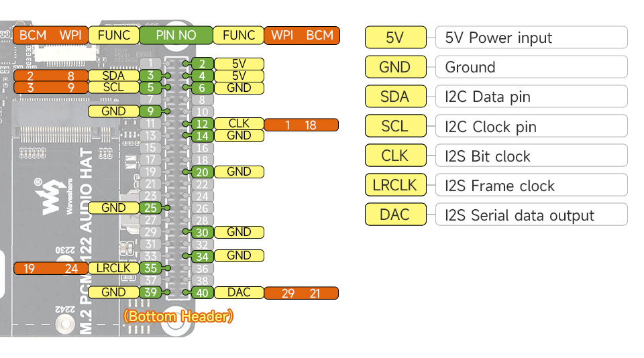This screenshot has height=358, width=644.
Task: Click green pin number 40
Action: [x=202, y=293]
